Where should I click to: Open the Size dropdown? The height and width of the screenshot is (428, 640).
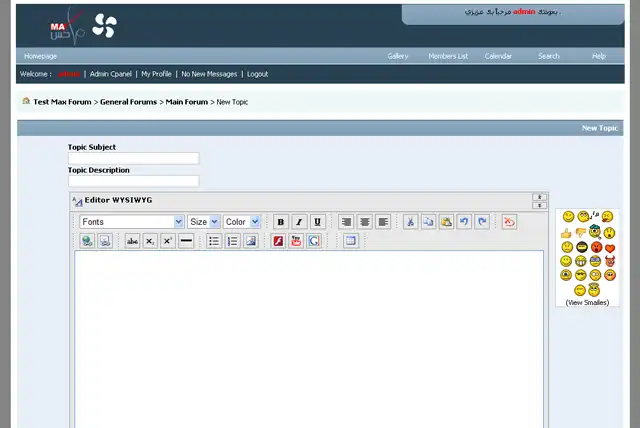204,222
